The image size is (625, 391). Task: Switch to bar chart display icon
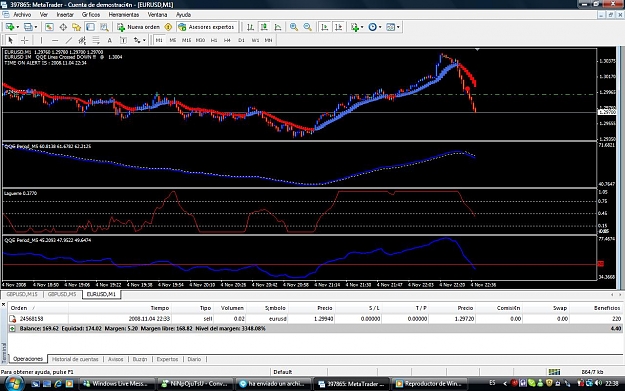coord(250,27)
